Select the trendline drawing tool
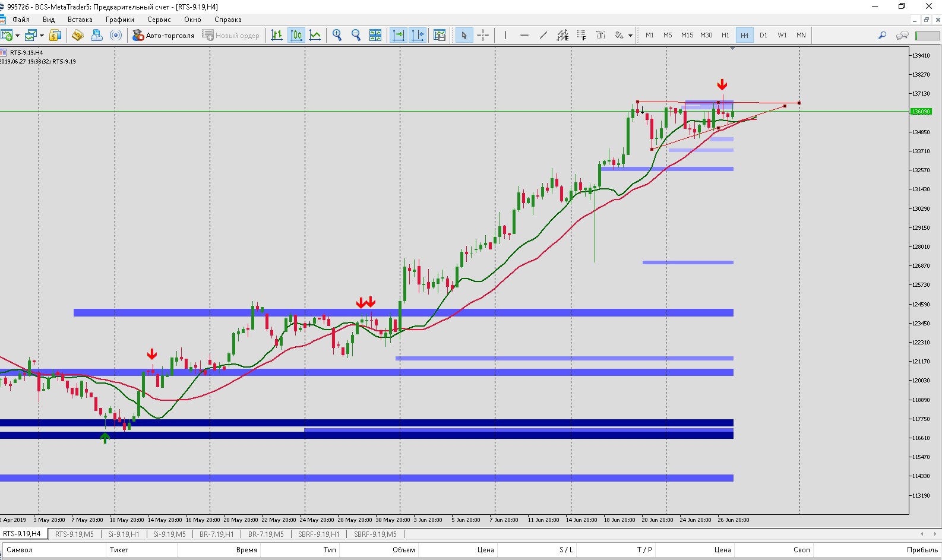Screen dimensions: 942x560 [x=543, y=36]
